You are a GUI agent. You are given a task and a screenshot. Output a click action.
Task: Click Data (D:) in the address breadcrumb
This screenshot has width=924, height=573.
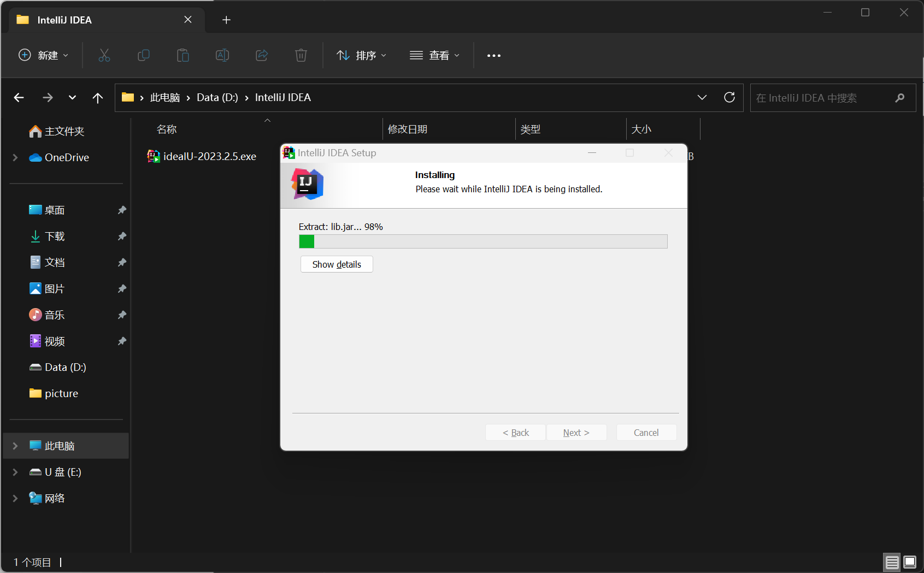[x=217, y=97]
